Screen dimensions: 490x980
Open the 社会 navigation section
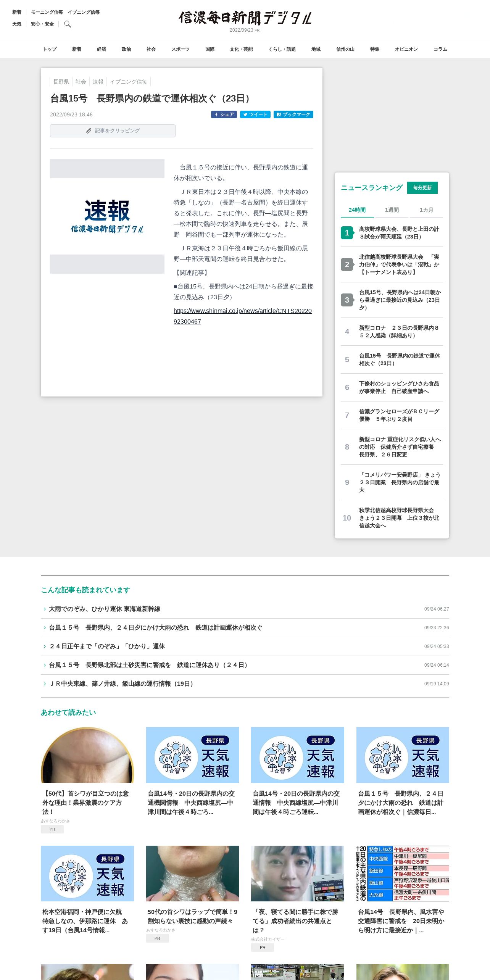(x=151, y=49)
